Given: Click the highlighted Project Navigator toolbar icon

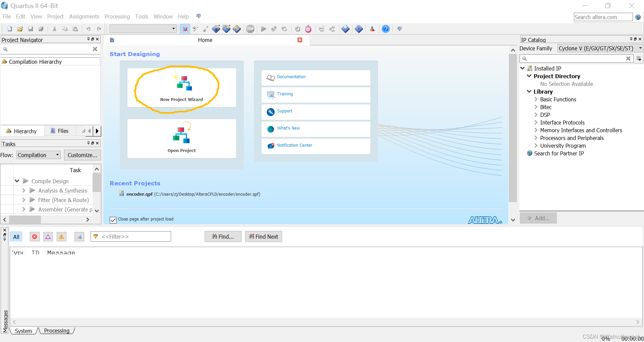Looking at the screenshot, I should (185, 29).
